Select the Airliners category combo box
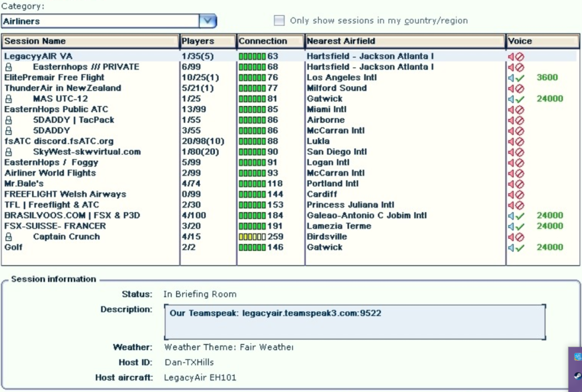582x392 pixels. (x=109, y=21)
